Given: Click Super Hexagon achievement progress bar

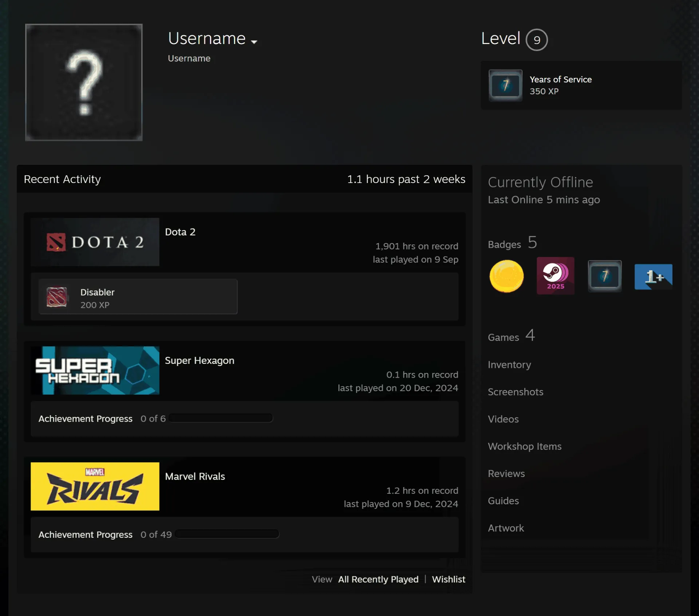Looking at the screenshot, I should click(221, 418).
